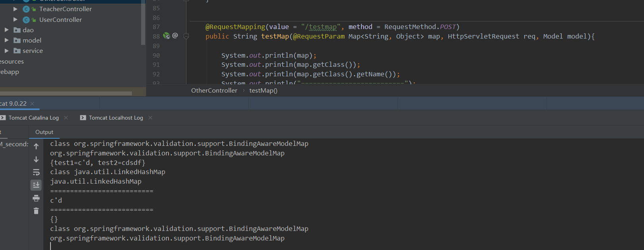
Task: Click OtherController in the breadcrumb bar
Action: (x=214, y=90)
